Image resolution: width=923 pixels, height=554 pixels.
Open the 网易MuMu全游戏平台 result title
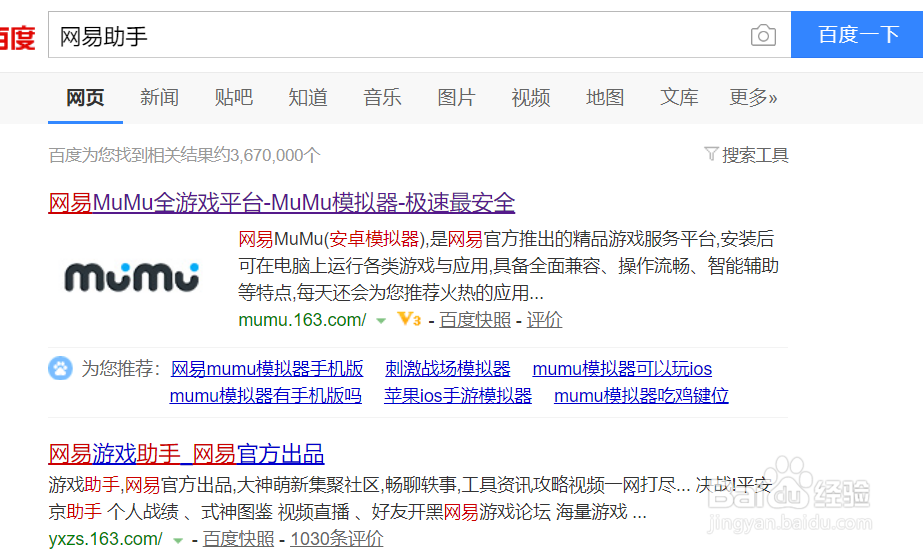click(x=281, y=203)
